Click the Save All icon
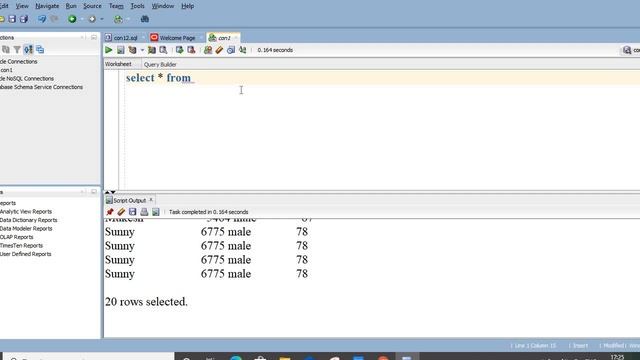The width and height of the screenshot is (640, 360). (24, 19)
